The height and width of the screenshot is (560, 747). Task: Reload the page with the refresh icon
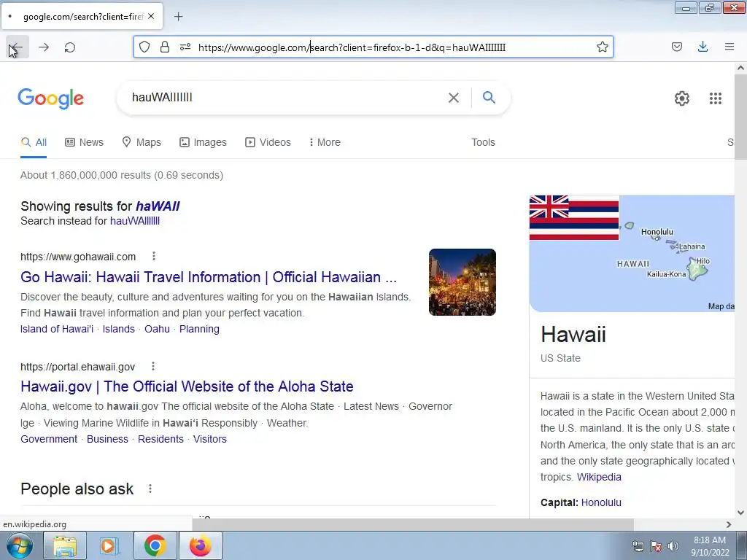tap(70, 47)
